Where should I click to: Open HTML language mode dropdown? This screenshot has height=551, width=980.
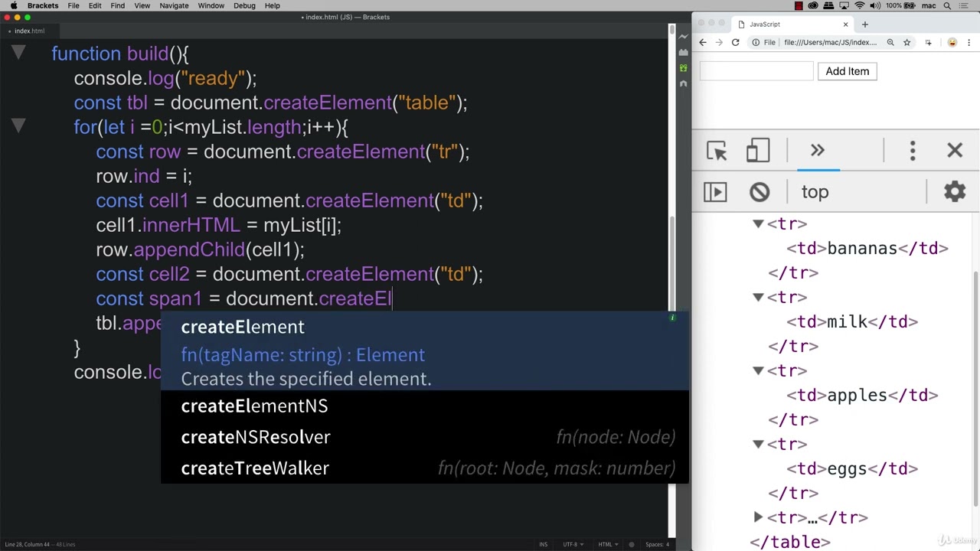coord(608,544)
